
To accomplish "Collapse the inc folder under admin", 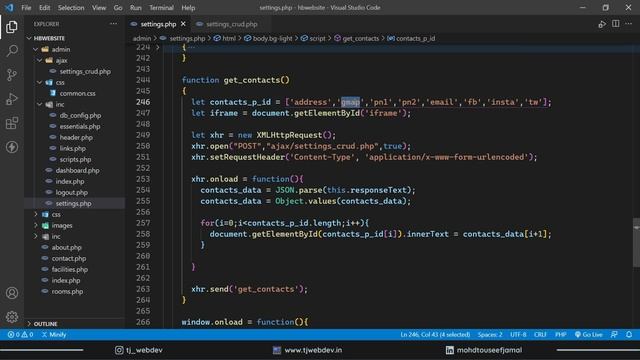I will click(x=40, y=104).
